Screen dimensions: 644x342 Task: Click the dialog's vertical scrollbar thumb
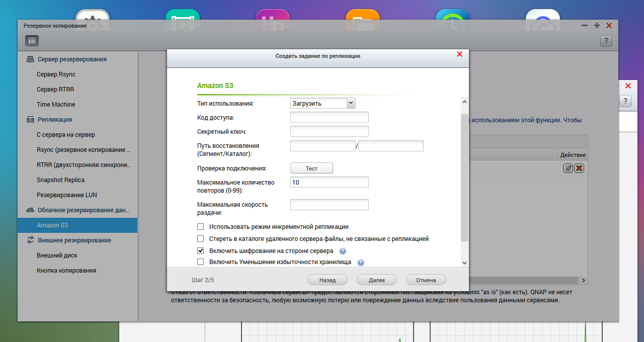point(464,178)
